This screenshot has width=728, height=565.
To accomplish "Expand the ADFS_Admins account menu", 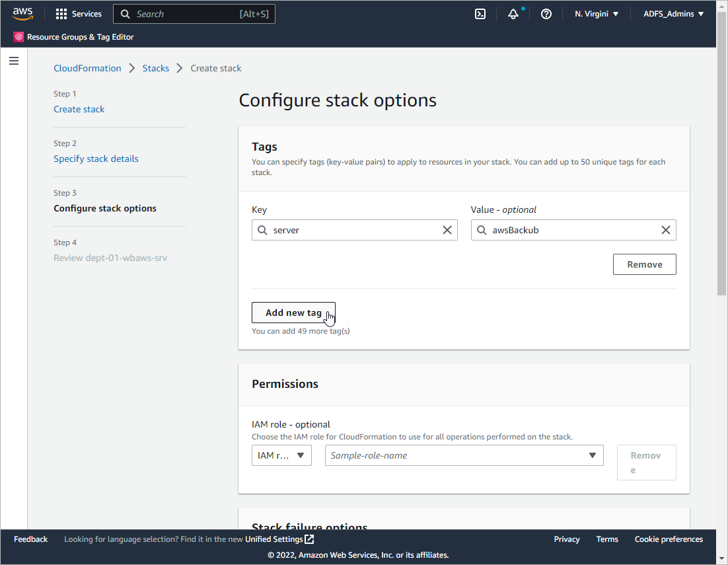I will pyautogui.click(x=674, y=14).
